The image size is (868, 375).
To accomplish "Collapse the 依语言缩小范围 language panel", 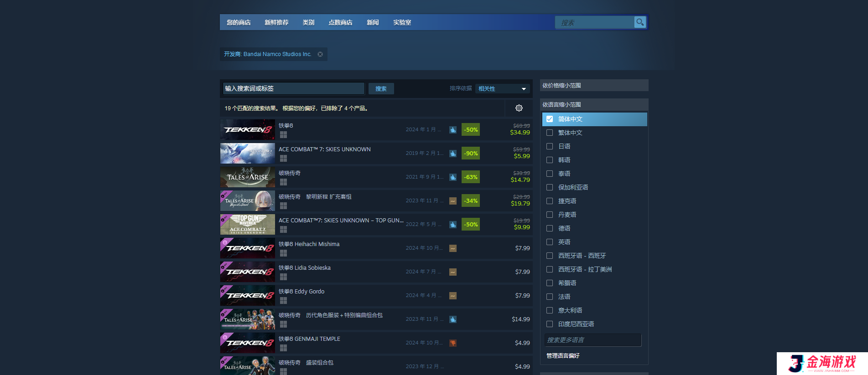I will point(593,105).
